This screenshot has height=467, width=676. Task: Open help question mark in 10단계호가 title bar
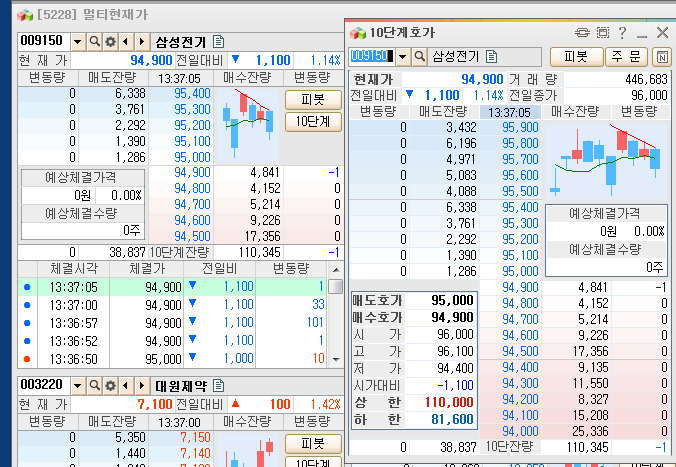(622, 33)
